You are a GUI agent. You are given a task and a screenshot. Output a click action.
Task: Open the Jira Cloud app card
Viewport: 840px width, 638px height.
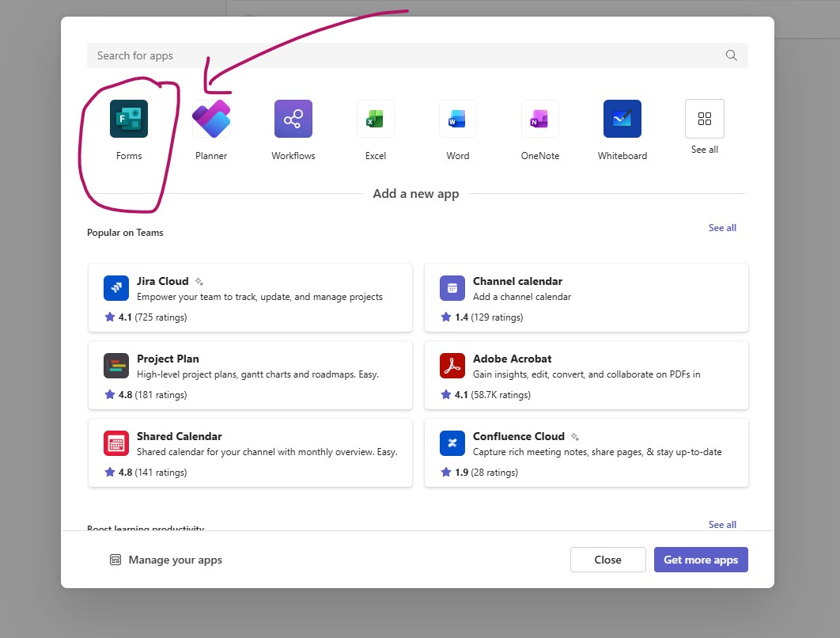click(250, 298)
